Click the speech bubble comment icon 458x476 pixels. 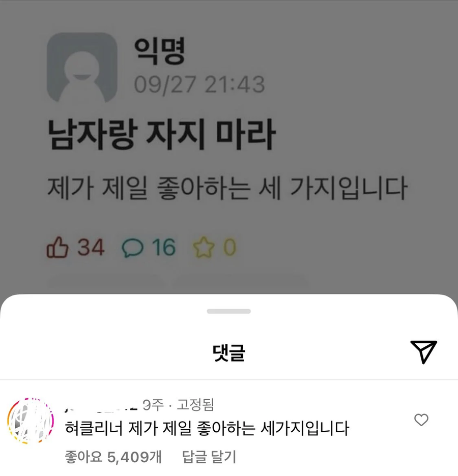(132, 248)
